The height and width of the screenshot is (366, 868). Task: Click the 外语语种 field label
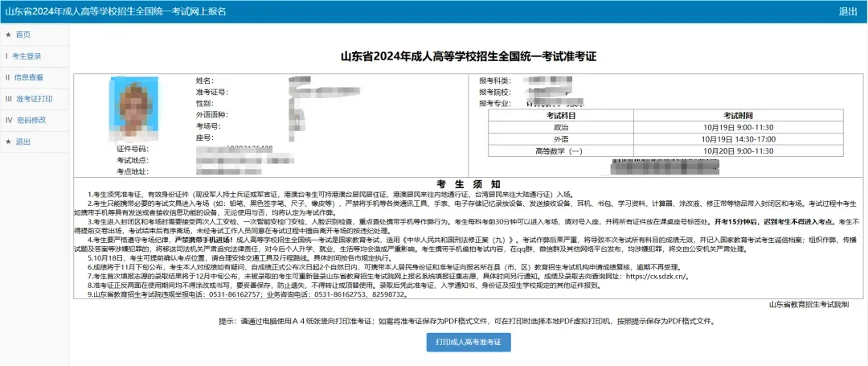coord(211,115)
